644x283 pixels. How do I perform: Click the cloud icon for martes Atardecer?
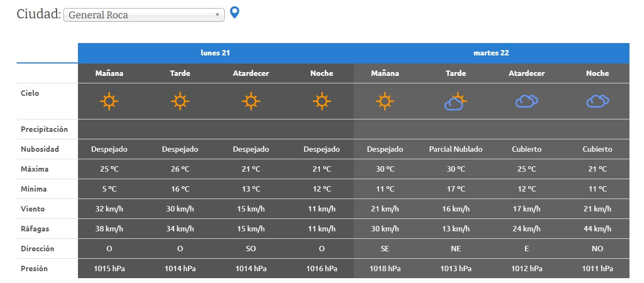[x=526, y=101]
